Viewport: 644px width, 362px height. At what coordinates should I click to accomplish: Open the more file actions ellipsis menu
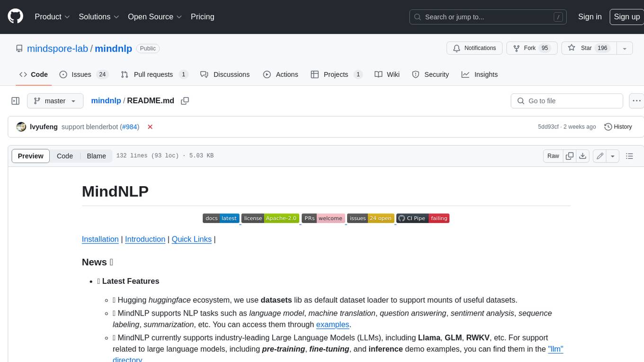click(636, 101)
